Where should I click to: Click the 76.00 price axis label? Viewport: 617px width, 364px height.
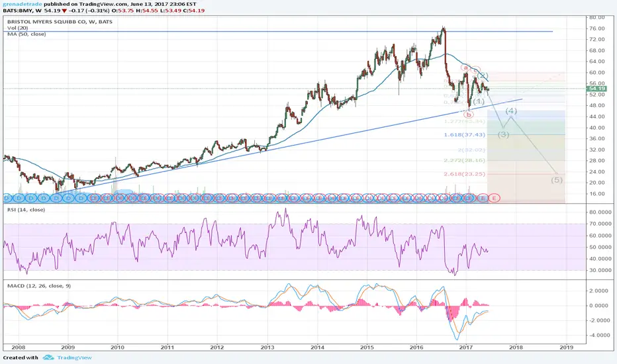[x=597, y=28]
